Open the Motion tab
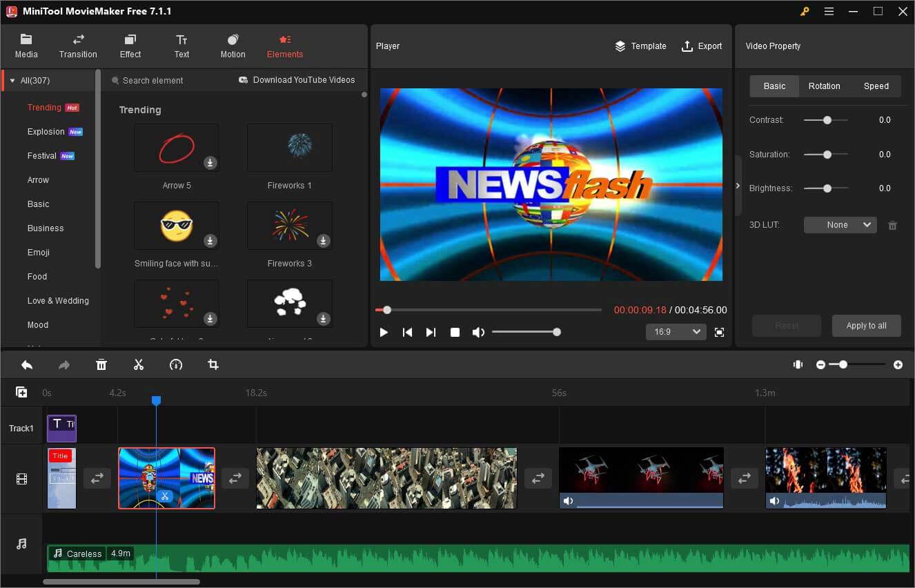The width and height of the screenshot is (915, 588). 233,46
